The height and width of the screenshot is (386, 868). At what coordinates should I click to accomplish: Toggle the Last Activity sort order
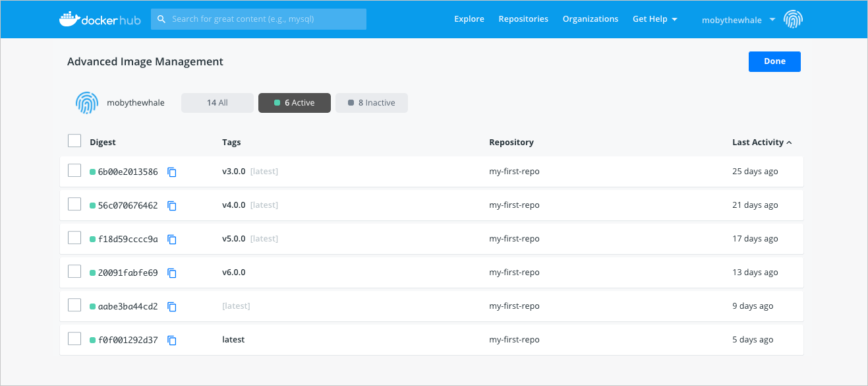761,142
